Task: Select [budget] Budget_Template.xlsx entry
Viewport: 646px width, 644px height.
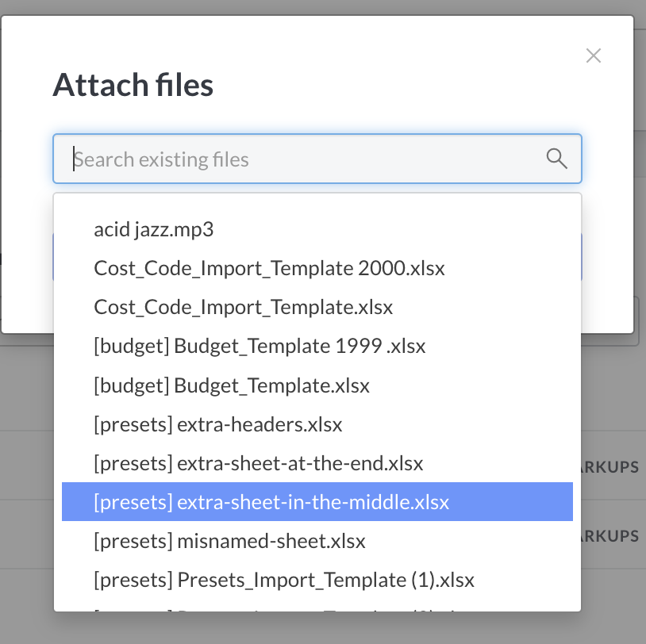Action: [232, 385]
